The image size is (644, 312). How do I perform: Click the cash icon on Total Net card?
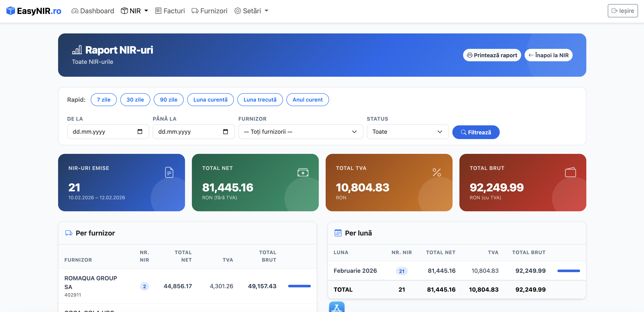coord(303,172)
